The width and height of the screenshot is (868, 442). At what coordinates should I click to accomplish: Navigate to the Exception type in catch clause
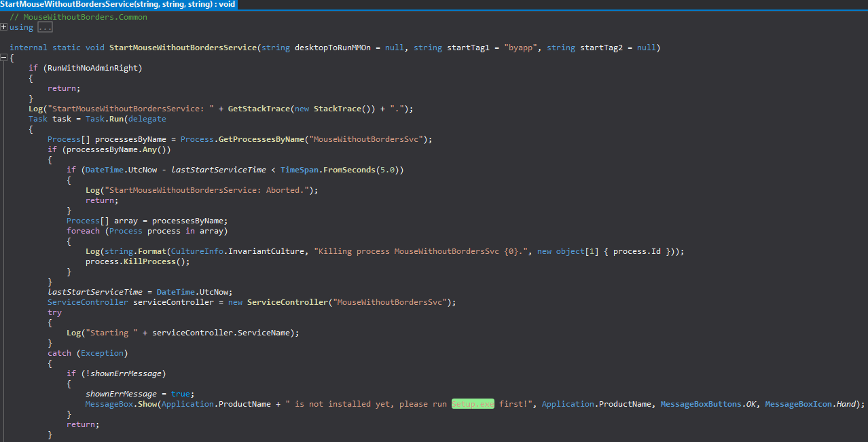(102, 352)
